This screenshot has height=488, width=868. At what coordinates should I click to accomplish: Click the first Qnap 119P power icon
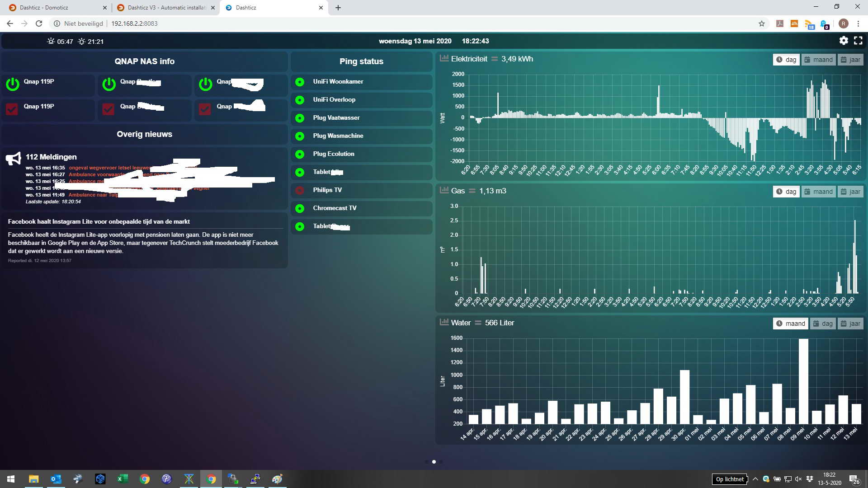(x=13, y=84)
